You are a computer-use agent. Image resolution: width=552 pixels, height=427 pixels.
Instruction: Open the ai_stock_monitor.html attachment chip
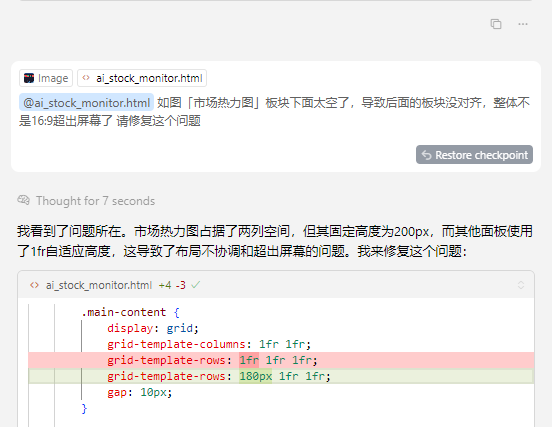(142, 78)
